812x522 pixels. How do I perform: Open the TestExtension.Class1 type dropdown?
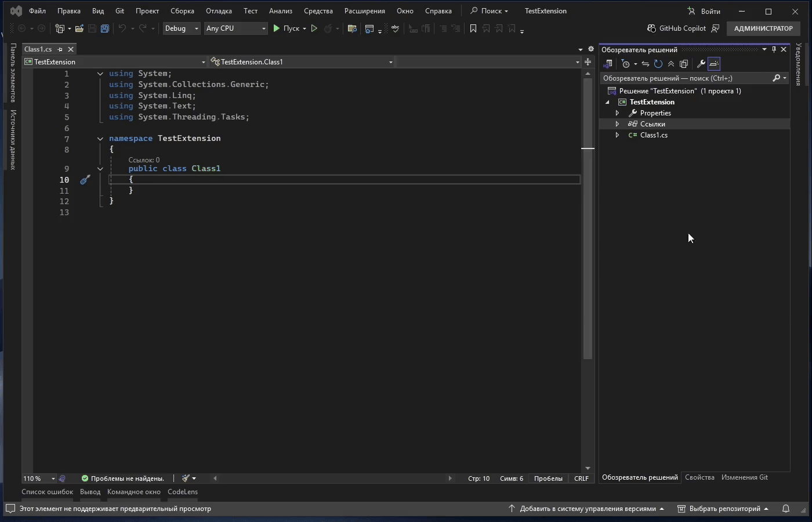tap(302, 61)
